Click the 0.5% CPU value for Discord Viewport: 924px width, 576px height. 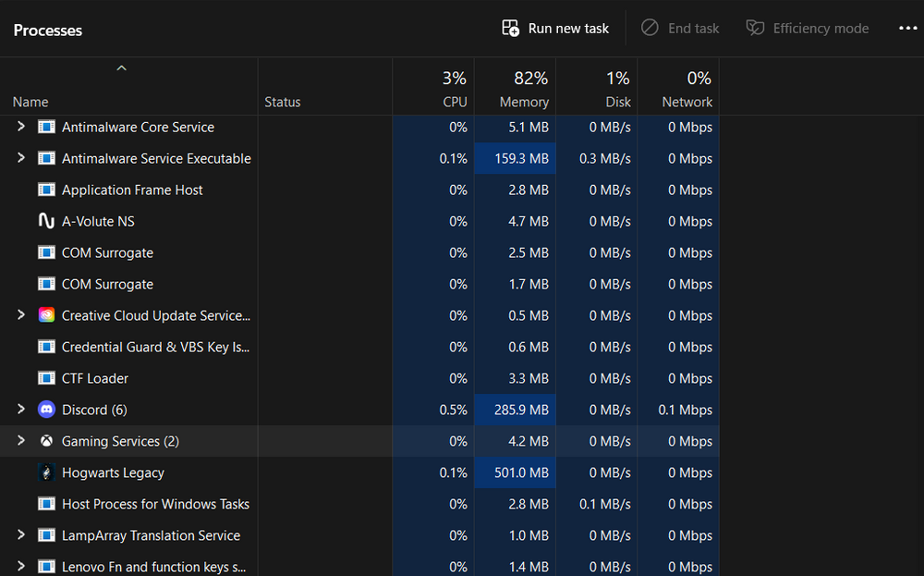[x=453, y=410]
